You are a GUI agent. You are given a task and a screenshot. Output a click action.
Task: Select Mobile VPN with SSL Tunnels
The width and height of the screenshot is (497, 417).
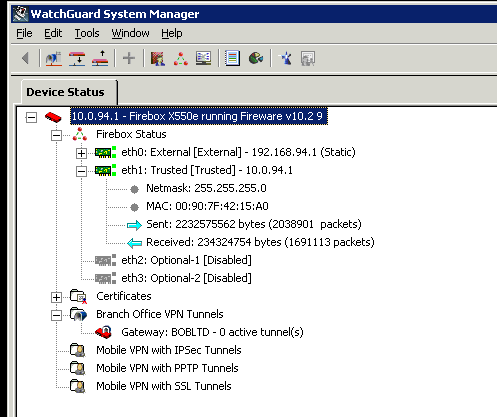coord(164,386)
